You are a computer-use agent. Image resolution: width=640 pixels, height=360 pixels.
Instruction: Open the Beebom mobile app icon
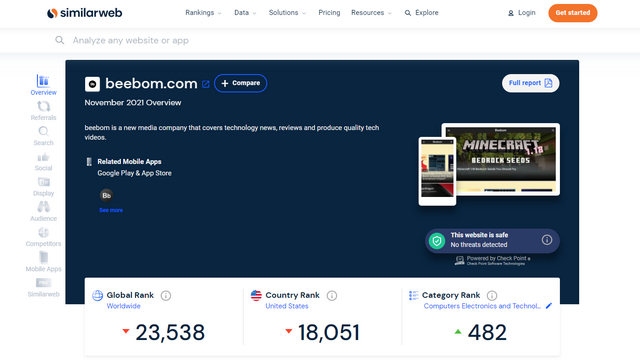pyautogui.click(x=107, y=196)
